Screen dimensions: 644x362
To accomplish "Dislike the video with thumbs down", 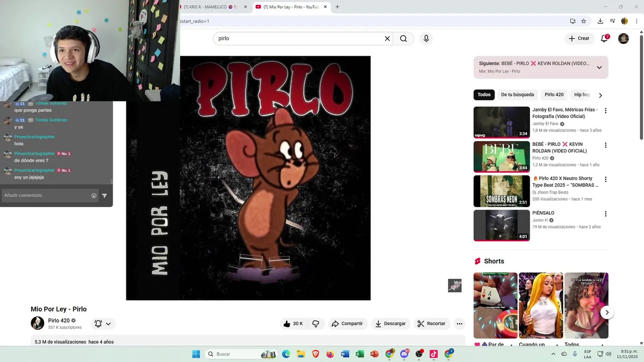I will [x=316, y=324].
